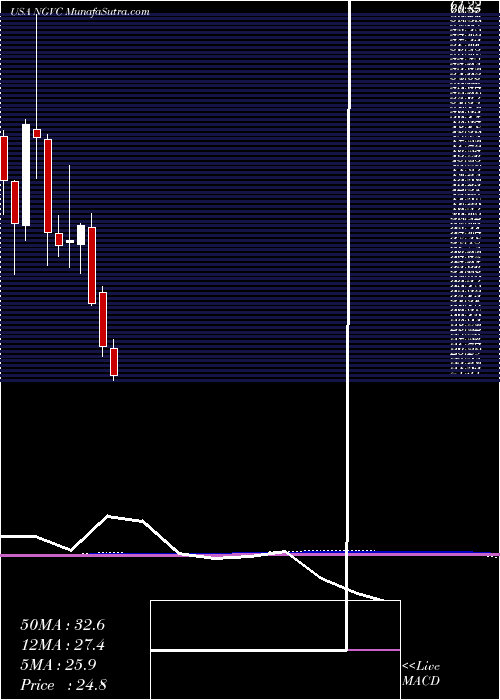Click the peak of the white MACD line
Viewport: 500px width, 700px height.
point(108,516)
